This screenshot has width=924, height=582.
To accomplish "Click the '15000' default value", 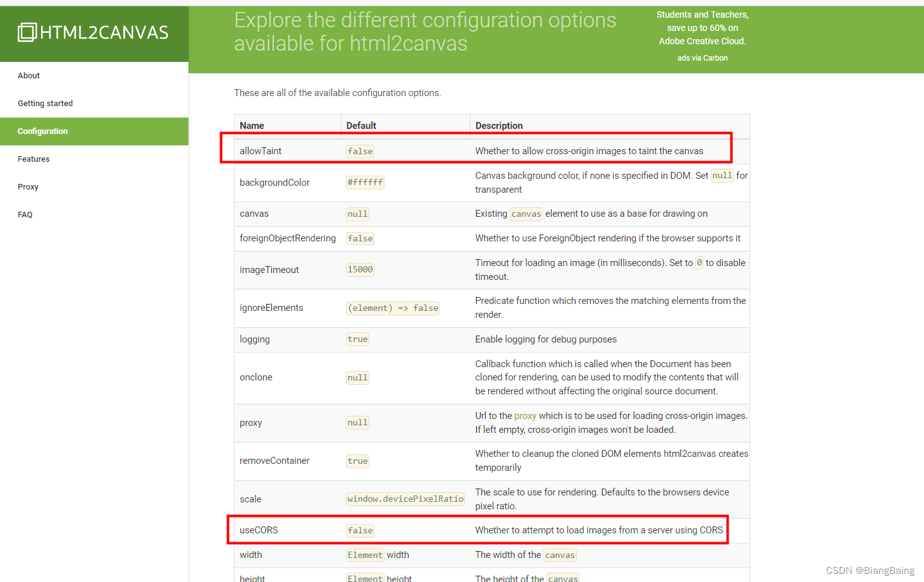I will 360,269.
